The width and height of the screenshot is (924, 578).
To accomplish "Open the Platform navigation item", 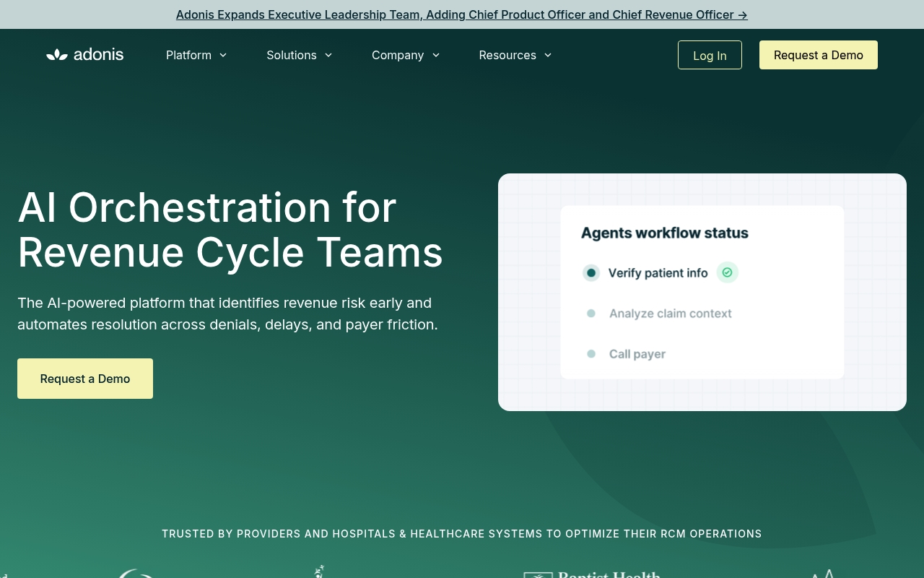I will pyautogui.click(x=196, y=55).
